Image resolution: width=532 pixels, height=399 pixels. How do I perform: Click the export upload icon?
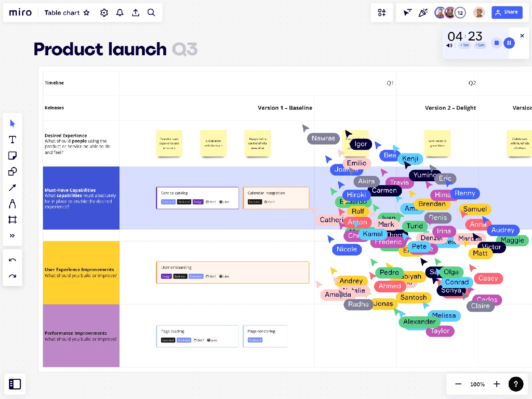135,13
